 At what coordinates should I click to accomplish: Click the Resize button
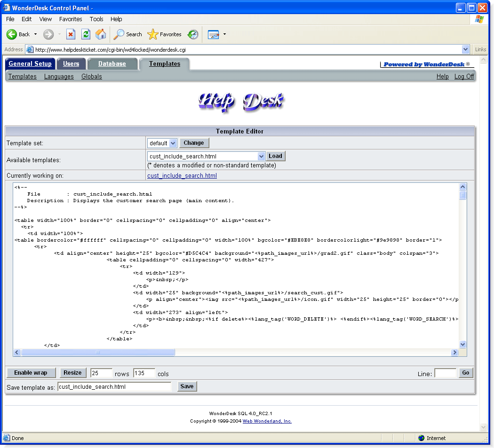click(x=72, y=373)
